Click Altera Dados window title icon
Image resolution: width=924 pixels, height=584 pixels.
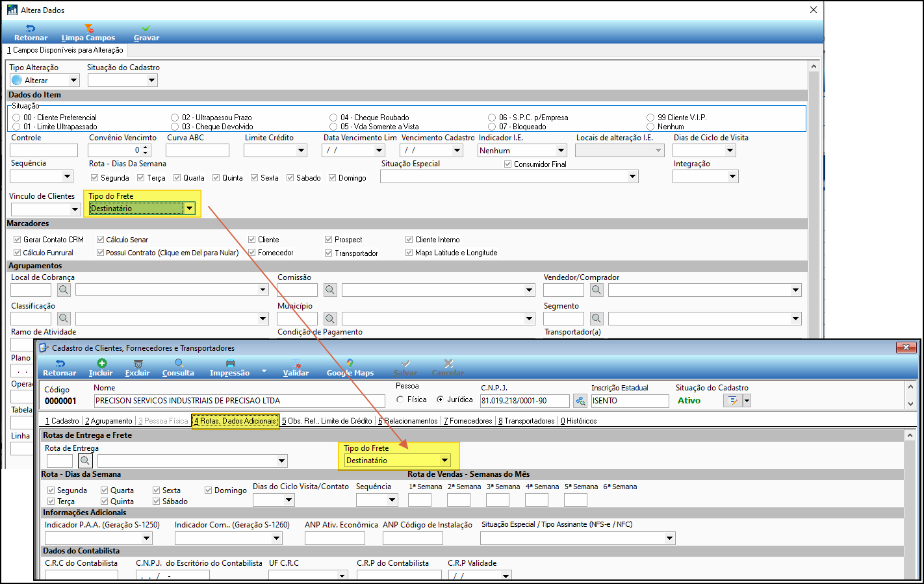(x=12, y=10)
